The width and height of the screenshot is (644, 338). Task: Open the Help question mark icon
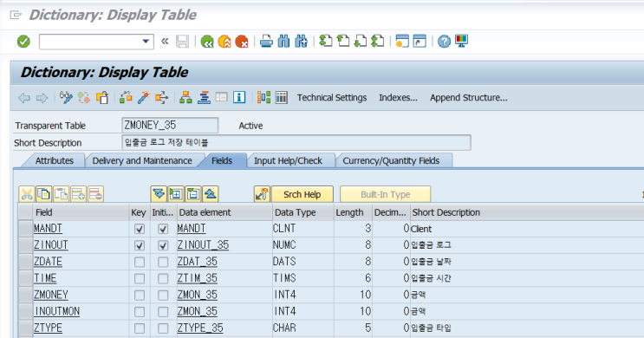click(x=444, y=41)
